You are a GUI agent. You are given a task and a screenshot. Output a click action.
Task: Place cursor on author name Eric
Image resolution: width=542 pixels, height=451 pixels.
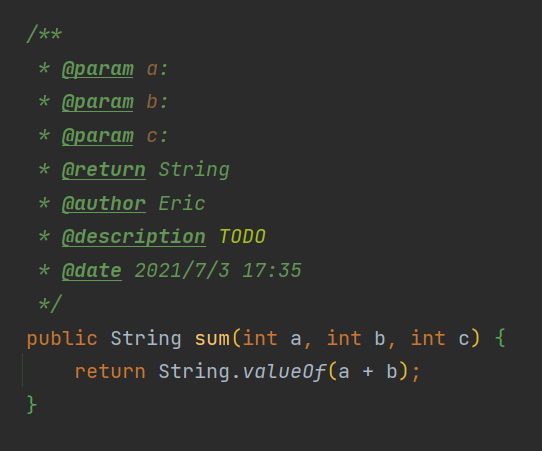coord(182,203)
